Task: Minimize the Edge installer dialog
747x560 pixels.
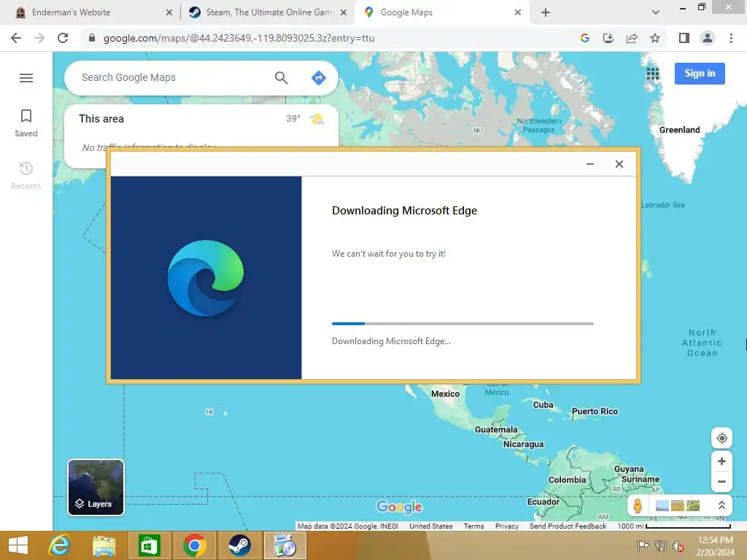Action: pyautogui.click(x=589, y=164)
